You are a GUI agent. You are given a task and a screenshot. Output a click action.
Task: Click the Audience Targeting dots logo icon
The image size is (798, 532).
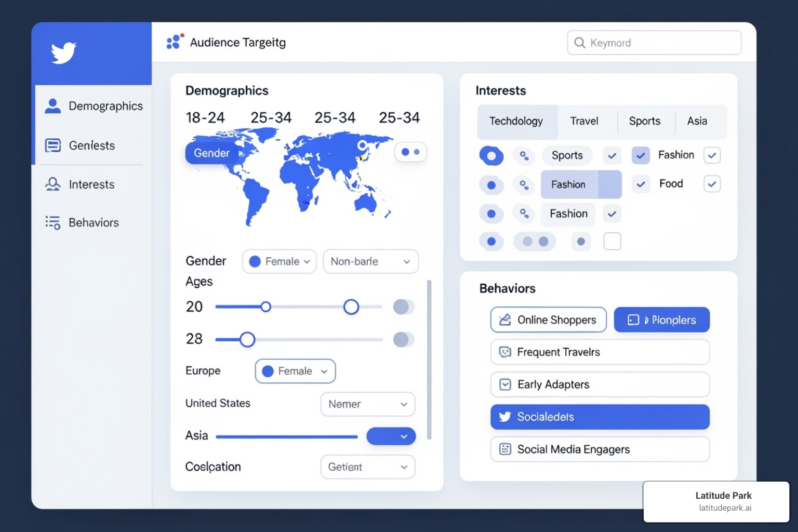[x=175, y=42]
